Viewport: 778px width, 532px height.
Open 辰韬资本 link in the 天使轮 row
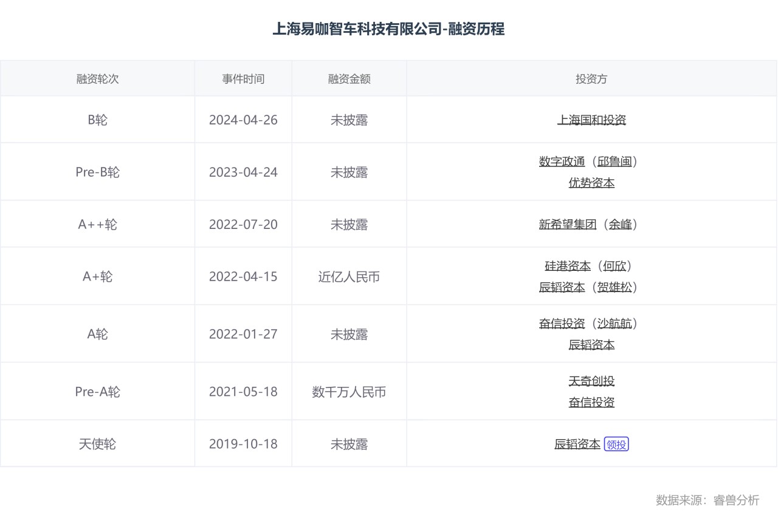pos(577,444)
